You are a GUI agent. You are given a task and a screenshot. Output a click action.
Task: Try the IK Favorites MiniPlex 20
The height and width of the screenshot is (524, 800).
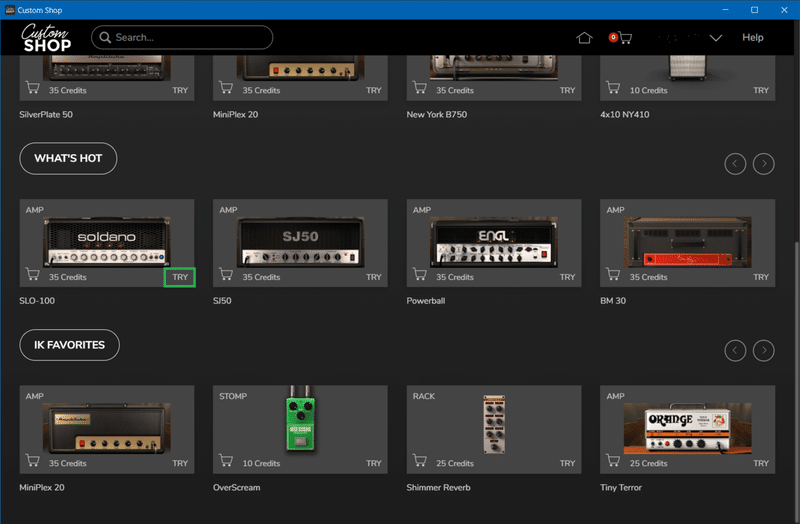(180, 463)
